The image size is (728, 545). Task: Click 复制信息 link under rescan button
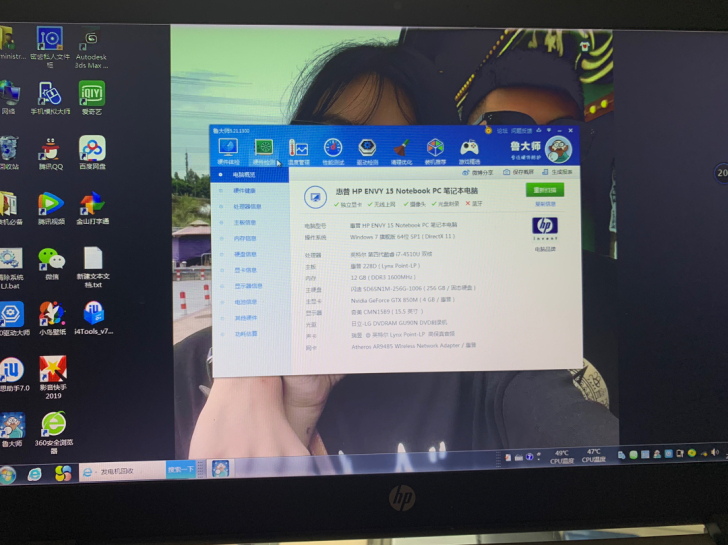click(545, 204)
